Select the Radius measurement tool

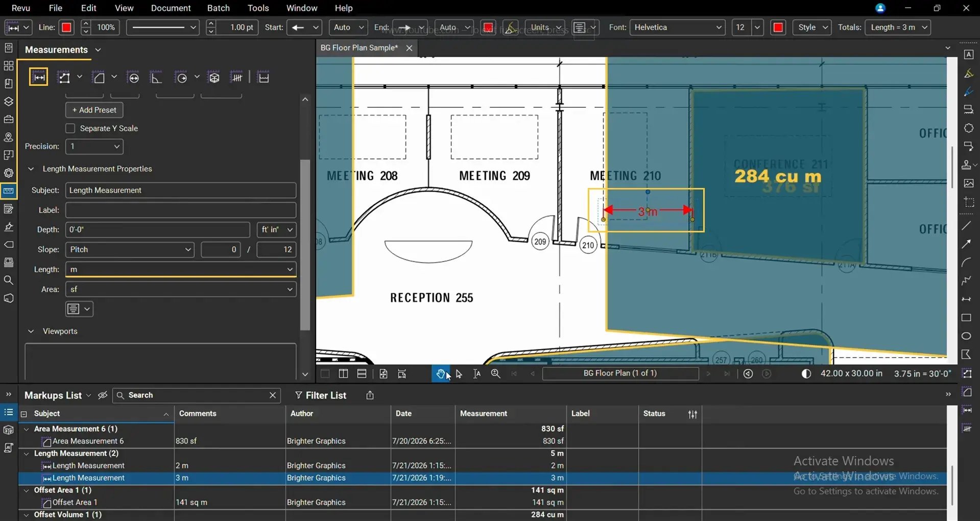tap(181, 78)
